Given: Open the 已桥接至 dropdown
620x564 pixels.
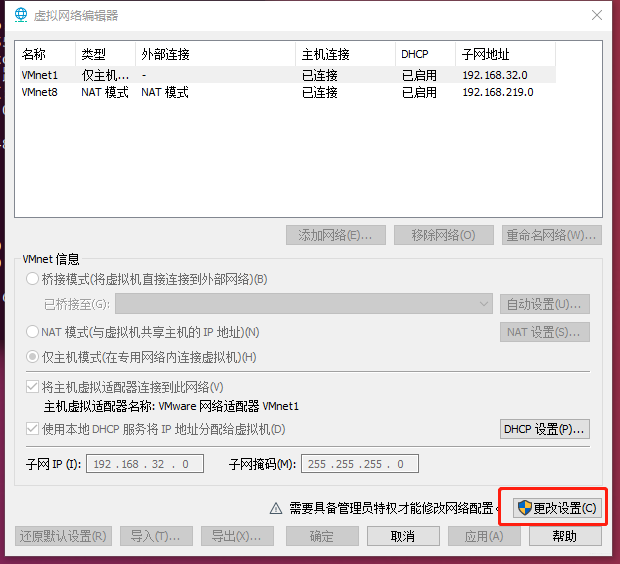Looking at the screenshot, I should pos(304,304).
